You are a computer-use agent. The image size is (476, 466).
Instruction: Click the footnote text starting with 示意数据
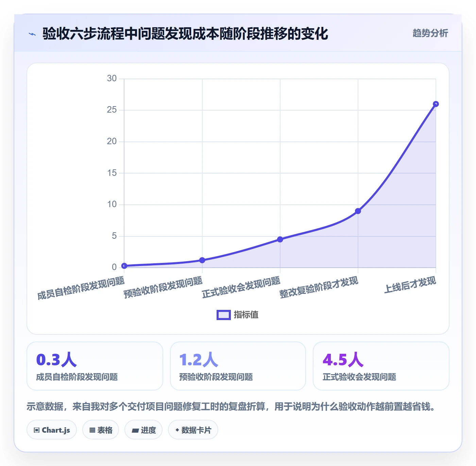232,406
